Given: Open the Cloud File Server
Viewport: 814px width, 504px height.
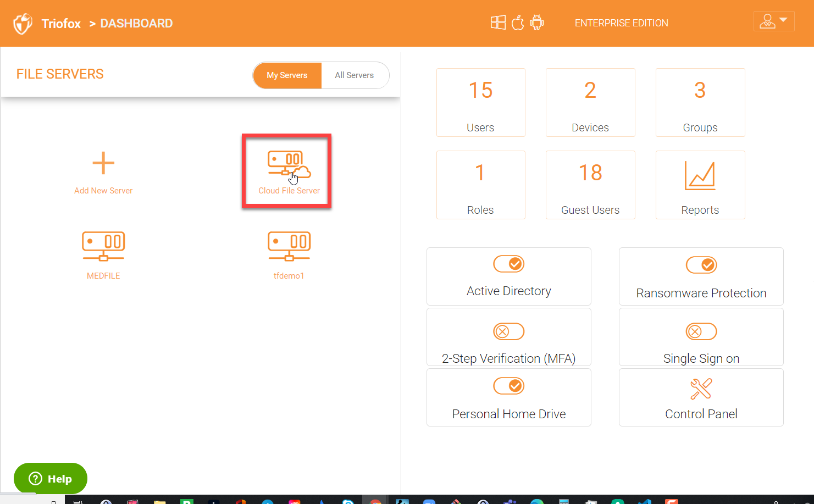Looking at the screenshot, I should [x=289, y=171].
